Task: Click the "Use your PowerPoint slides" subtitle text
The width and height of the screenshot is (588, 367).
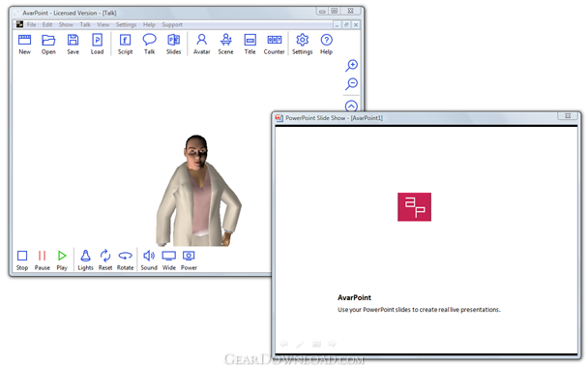Action: pyautogui.click(x=419, y=310)
